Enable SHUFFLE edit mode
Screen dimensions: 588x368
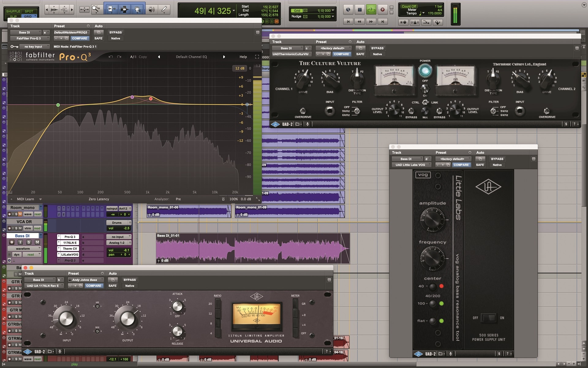[13, 11]
